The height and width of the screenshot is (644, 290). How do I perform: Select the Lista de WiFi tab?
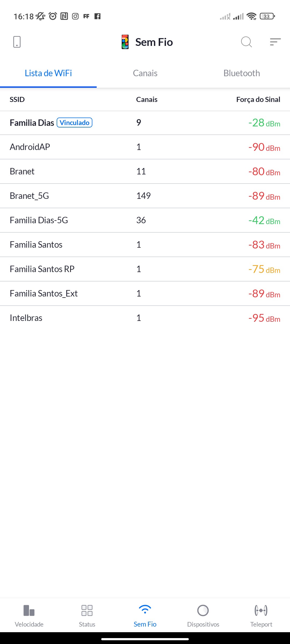click(48, 73)
